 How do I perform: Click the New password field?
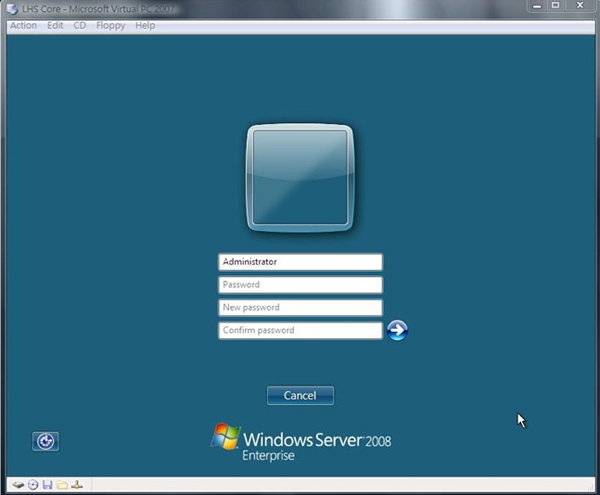tap(300, 308)
